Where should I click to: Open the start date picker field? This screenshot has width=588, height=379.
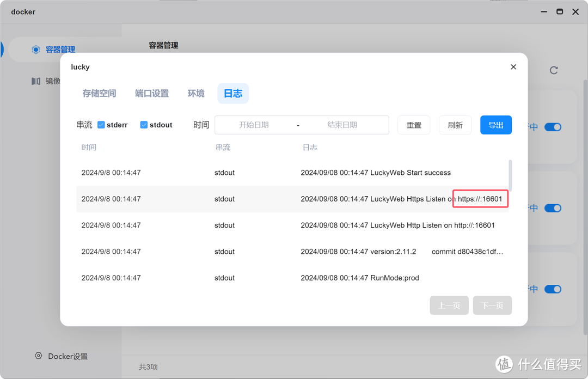(x=254, y=125)
